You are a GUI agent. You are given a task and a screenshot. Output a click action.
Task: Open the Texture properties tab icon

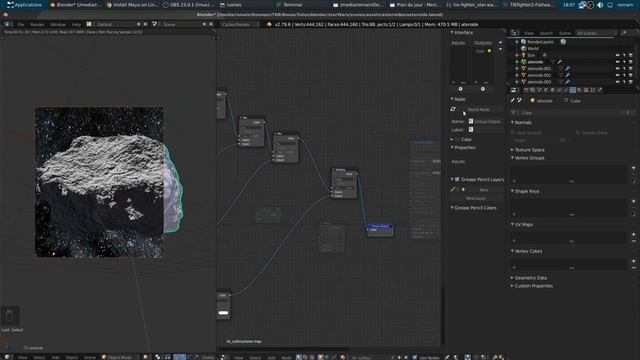coord(586,90)
